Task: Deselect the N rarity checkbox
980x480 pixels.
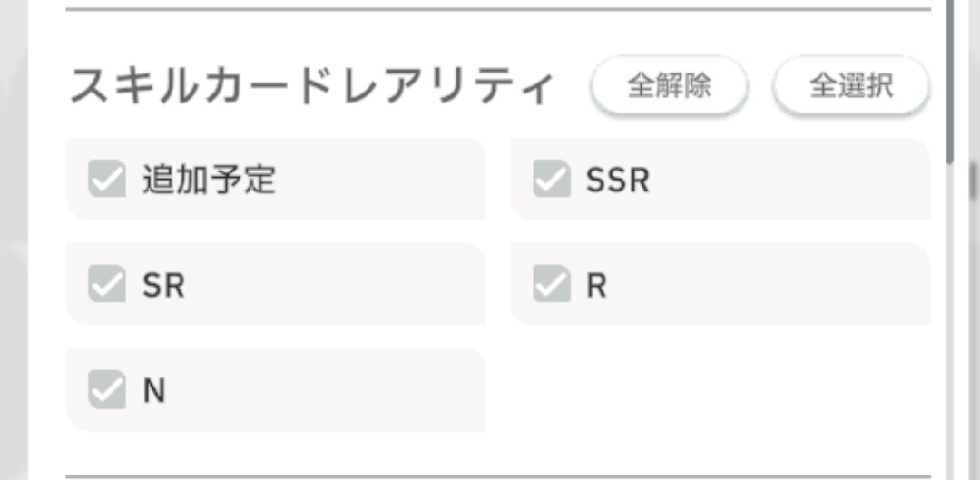Action: (106, 390)
